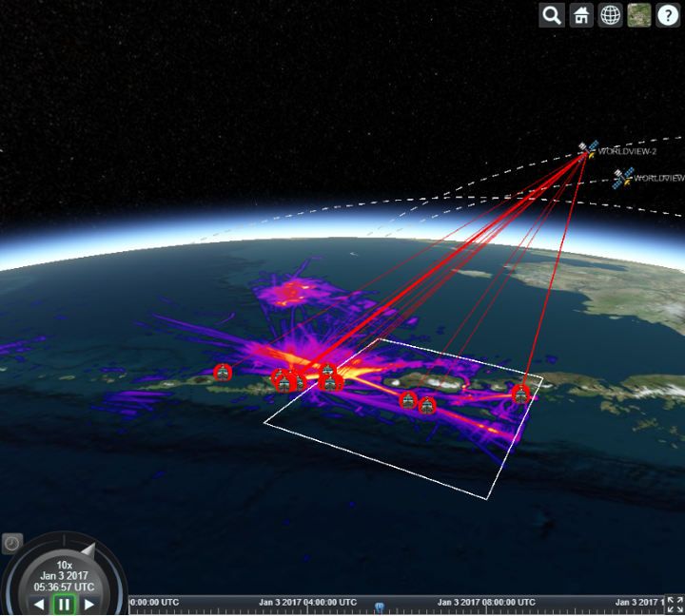
Task: Select the second WORLDVIEW satellite icon
Action: 623,178
